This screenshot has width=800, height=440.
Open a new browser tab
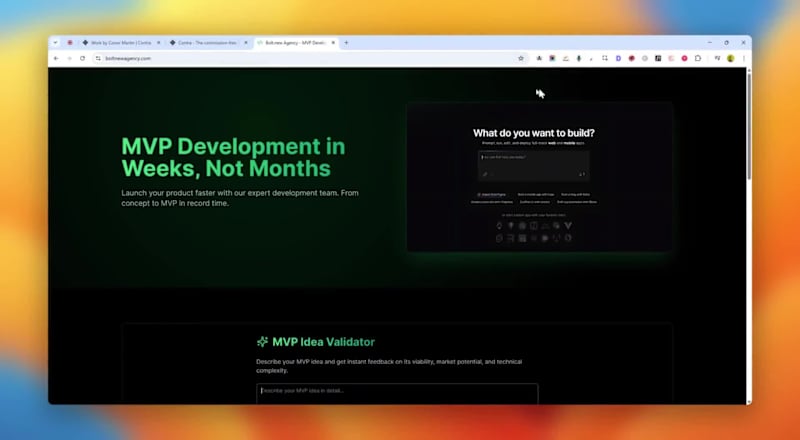[346, 43]
